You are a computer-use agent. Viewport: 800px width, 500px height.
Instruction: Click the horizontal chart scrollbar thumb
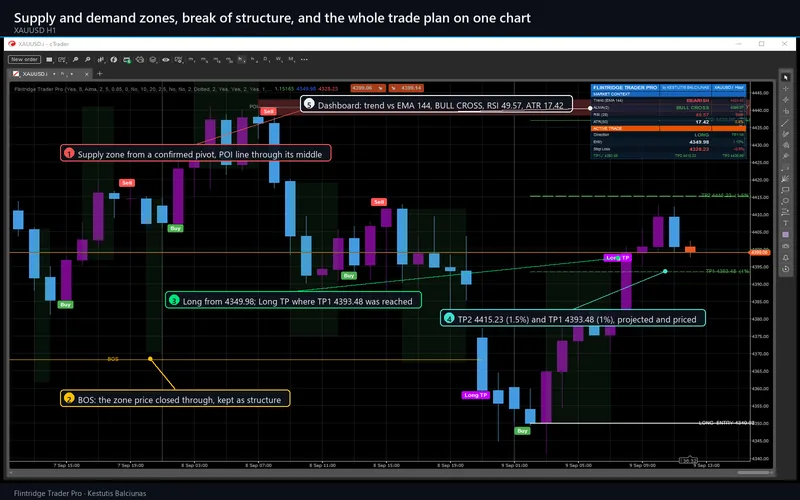pyautogui.click(x=754, y=472)
